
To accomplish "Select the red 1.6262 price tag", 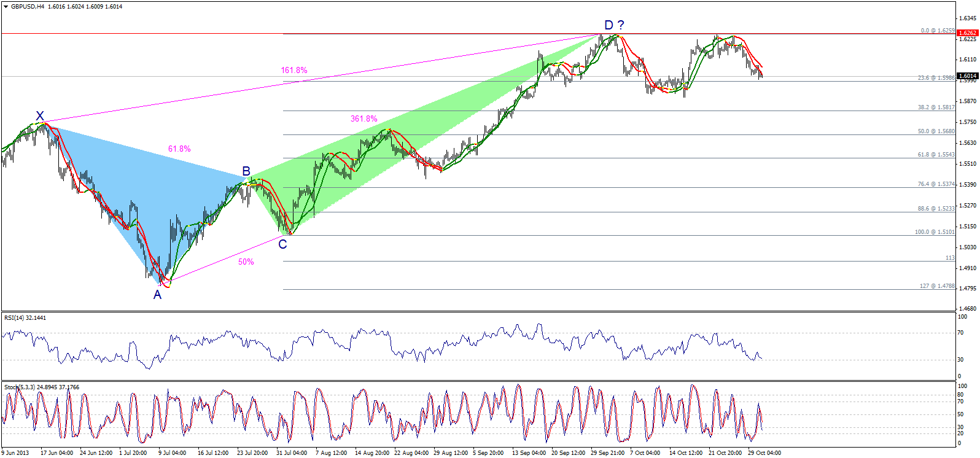I will click(x=967, y=33).
